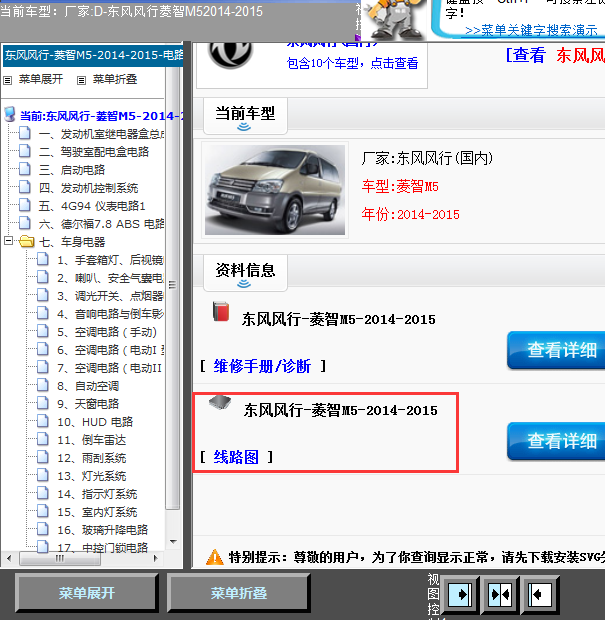The height and width of the screenshot is (620, 605).
Task: Click the page icon beside 1、手套箱灯
Action: coord(43,259)
